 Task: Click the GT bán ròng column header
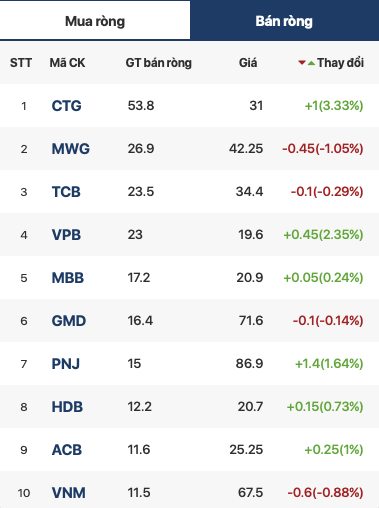[159, 63]
